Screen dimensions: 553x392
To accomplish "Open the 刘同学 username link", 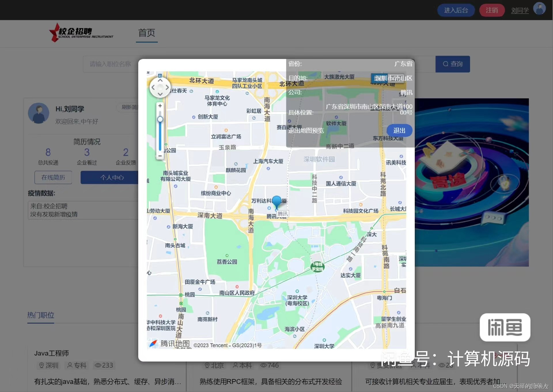I will (x=520, y=11).
